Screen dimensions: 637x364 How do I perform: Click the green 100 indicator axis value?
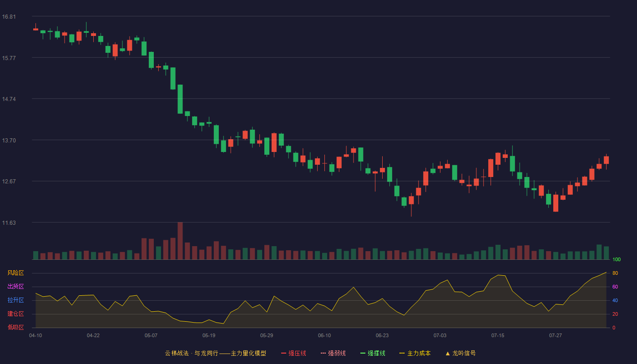click(617, 259)
